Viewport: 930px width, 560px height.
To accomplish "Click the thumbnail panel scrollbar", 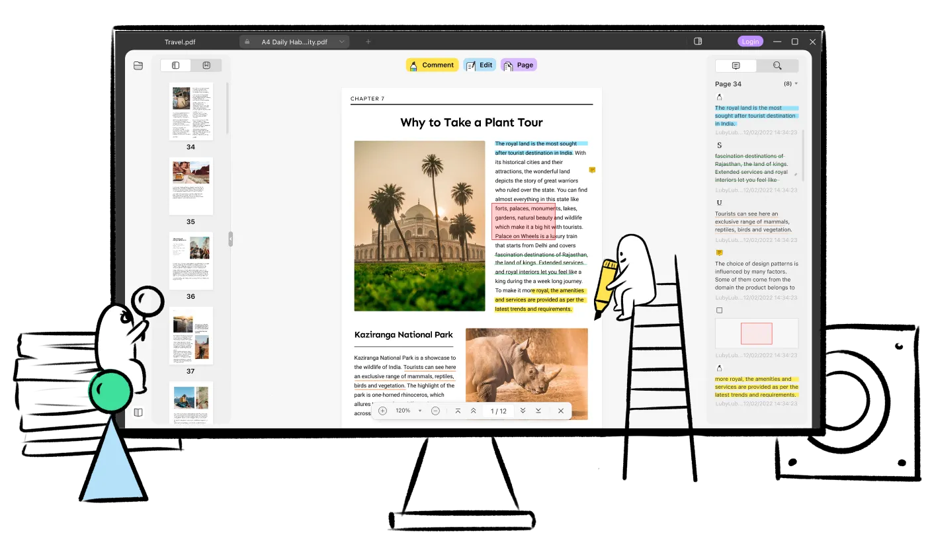I will pyautogui.click(x=227, y=108).
